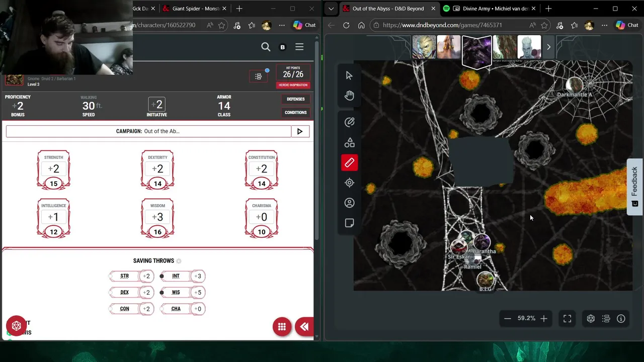Select the pan hand tool

click(x=349, y=96)
